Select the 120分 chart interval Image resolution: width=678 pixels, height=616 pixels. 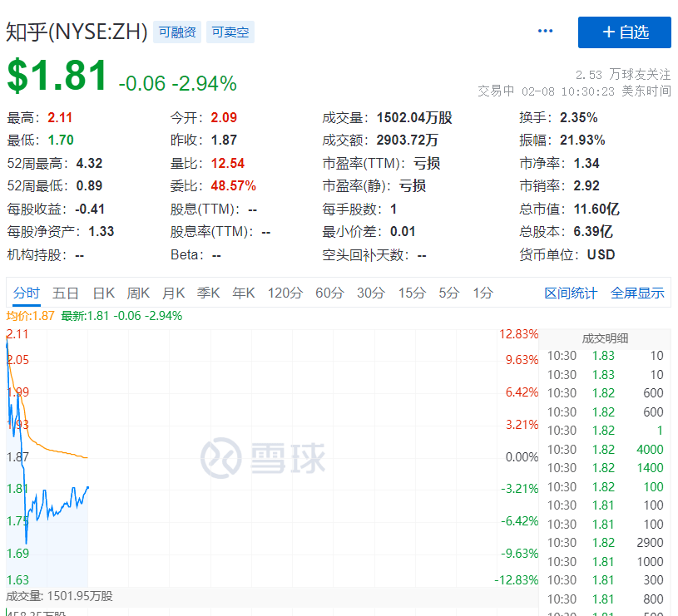click(x=285, y=293)
